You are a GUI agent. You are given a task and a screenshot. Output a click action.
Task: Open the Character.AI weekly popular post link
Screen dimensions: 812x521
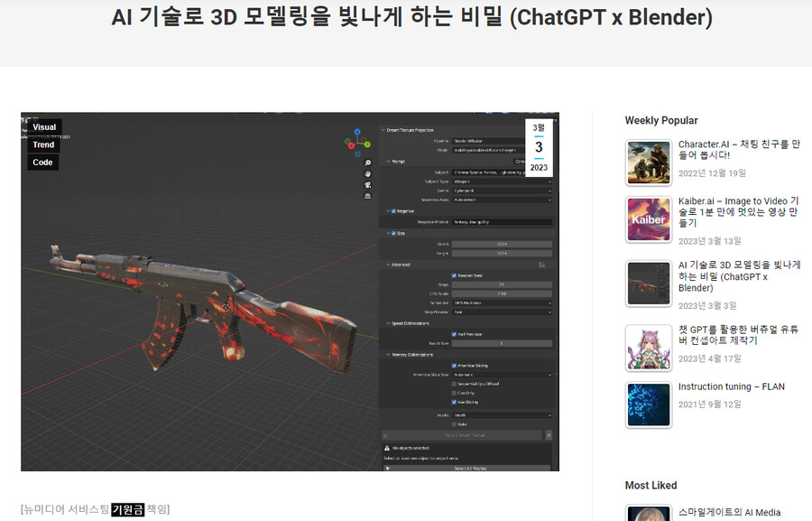(x=738, y=149)
